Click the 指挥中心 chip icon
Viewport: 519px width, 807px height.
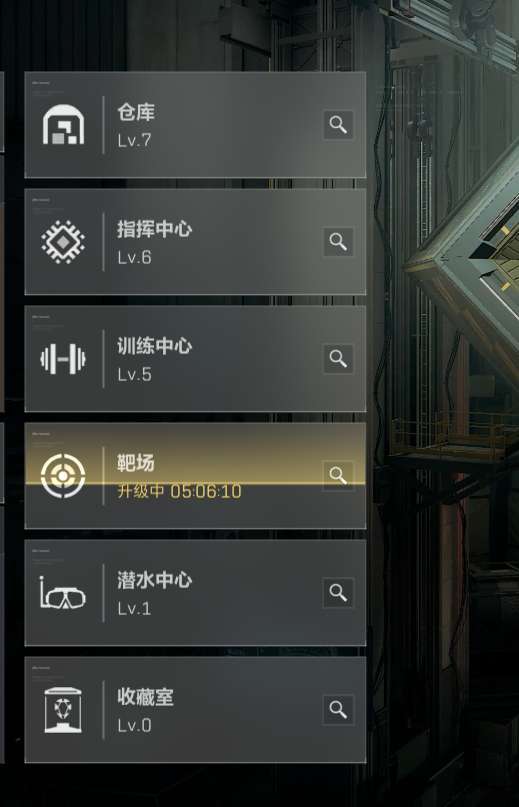pos(63,242)
